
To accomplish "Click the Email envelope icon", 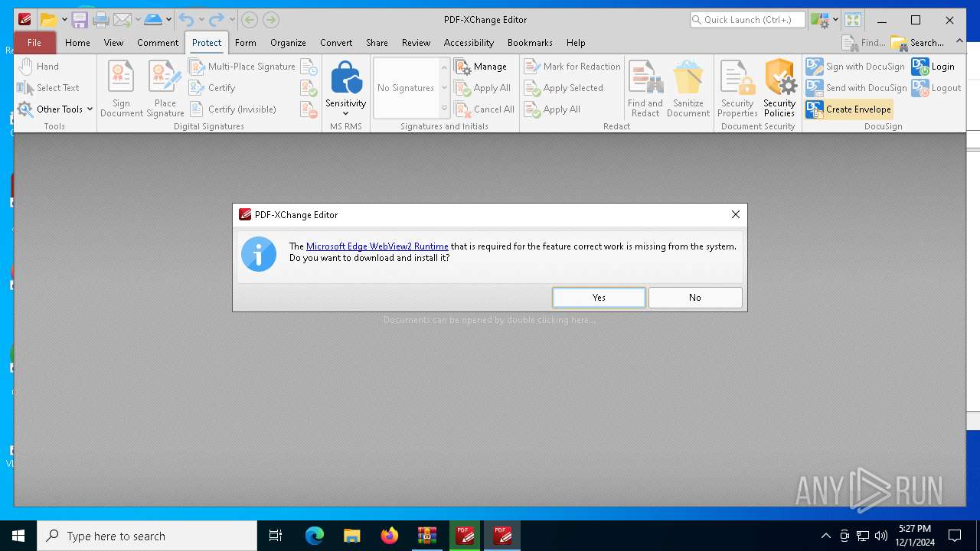I will pyautogui.click(x=122, y=20).
